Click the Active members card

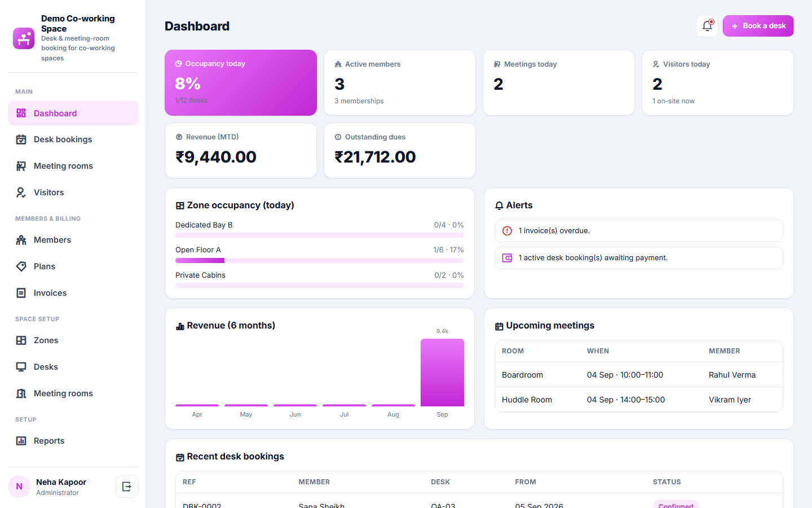point(400,82)
